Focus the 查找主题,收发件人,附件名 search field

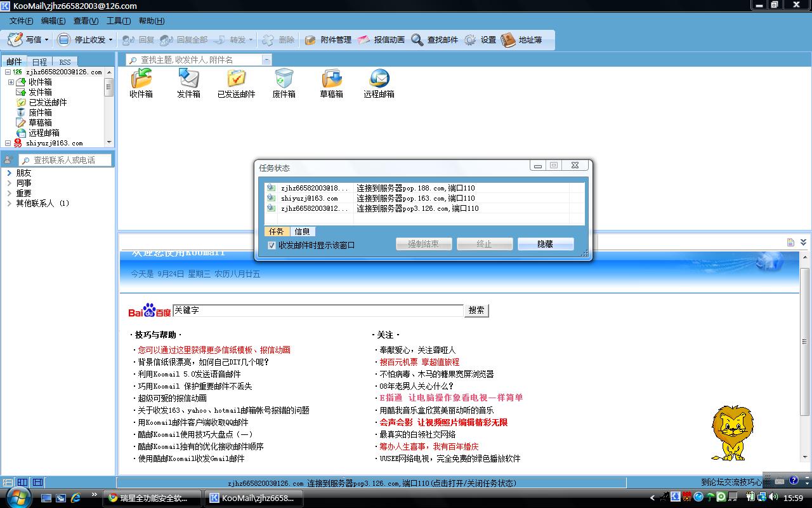(x=199, y=60)
